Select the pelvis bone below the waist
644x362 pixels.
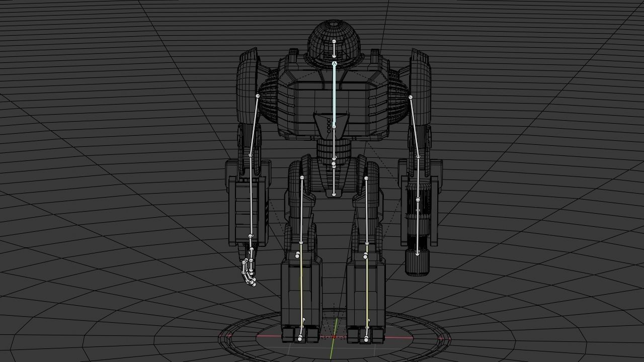point(334,179)
